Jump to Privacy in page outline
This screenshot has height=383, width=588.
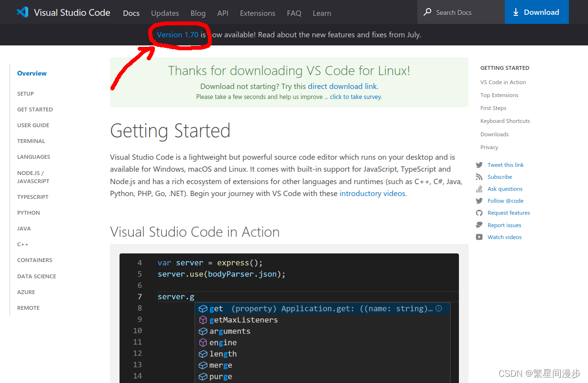pyautogui.click(x=489, y=147)
